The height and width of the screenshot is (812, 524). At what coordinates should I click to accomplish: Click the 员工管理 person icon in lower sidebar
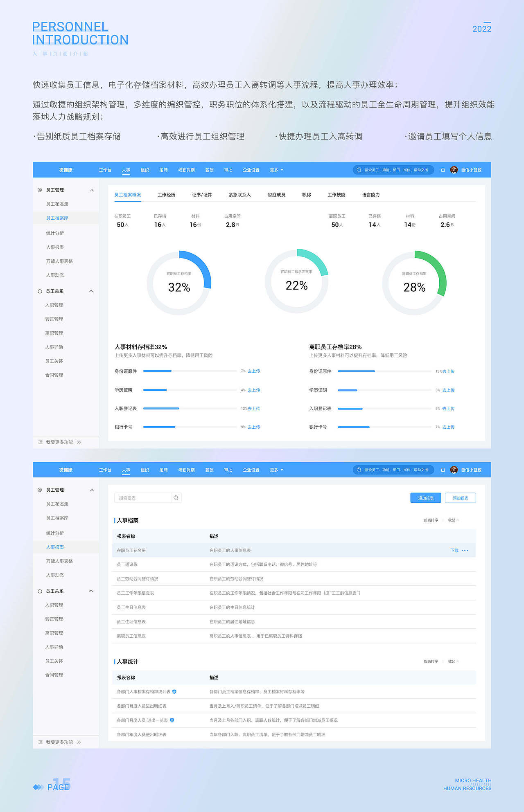40,490
